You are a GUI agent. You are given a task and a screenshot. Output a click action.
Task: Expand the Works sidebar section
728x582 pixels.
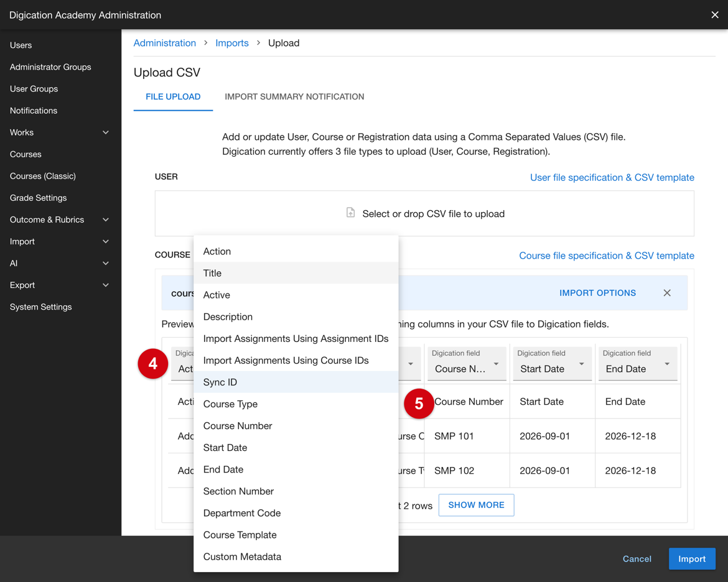[106, 132]
